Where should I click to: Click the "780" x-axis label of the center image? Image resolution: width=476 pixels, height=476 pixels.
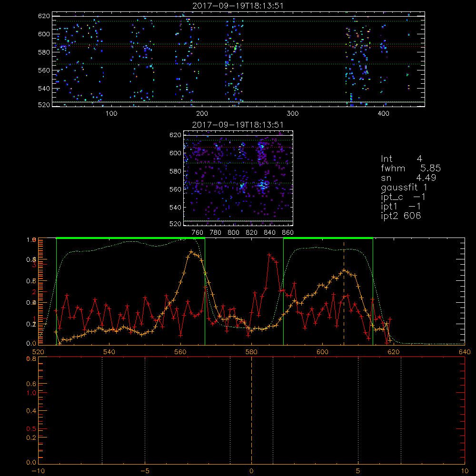click(216, 233)
